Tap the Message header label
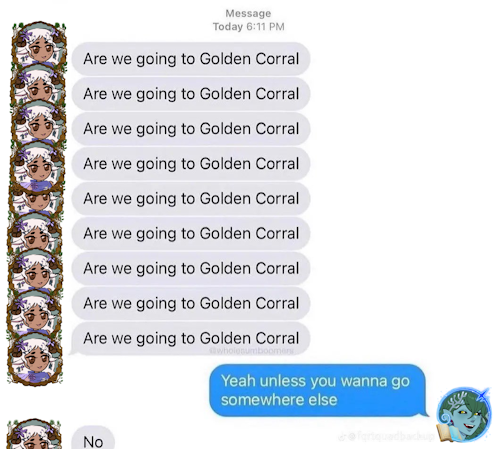Image resolution: width=500 pixels, height=449 pixels. (x=248, y=13)
